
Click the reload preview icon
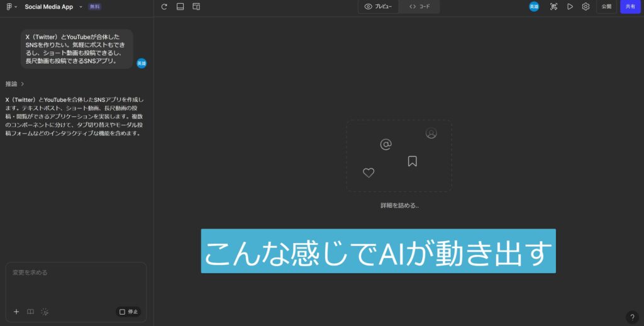point(164,7)
